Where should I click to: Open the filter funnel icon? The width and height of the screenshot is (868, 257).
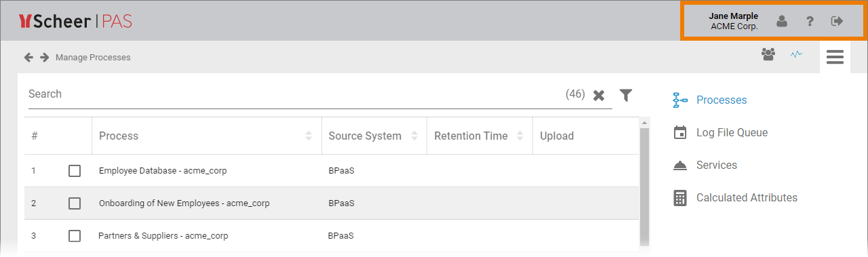626,95
